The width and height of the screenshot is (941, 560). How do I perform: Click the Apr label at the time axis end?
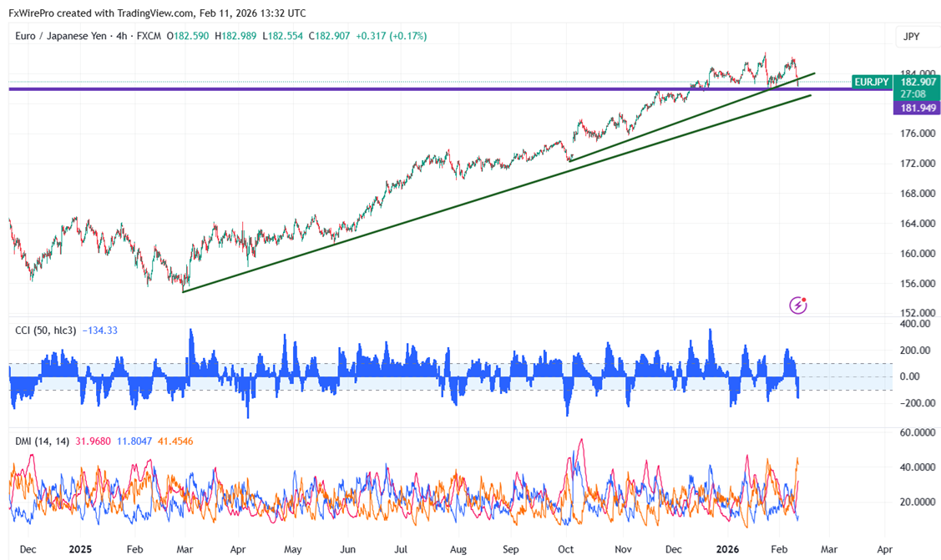pos(884,549)
